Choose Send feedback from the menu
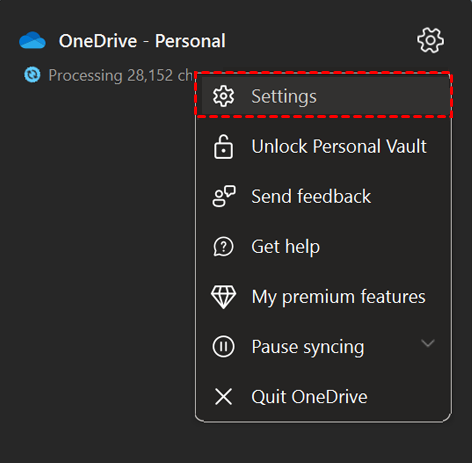The width and height of the screenshot is (472, 463). click(x=323, y=196)
